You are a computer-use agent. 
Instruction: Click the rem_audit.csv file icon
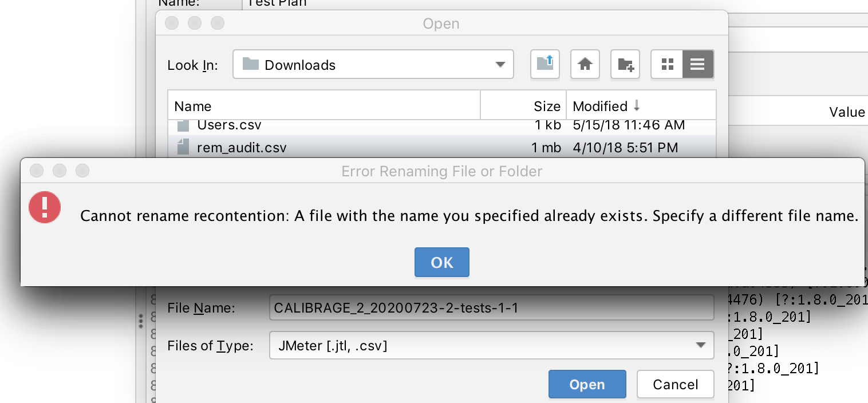[183, 147]
